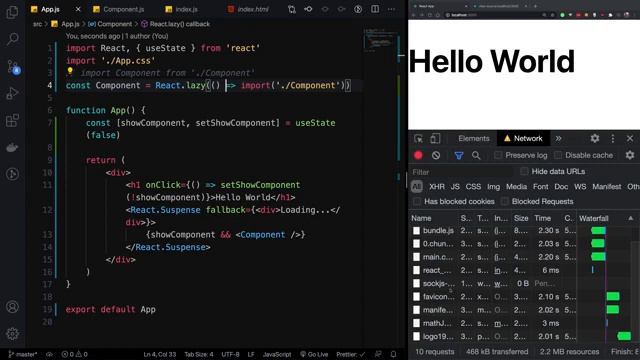Screen dimensions: 640x360
Task: Open the DevTools settings gear
Action: (x=595, y=138)
